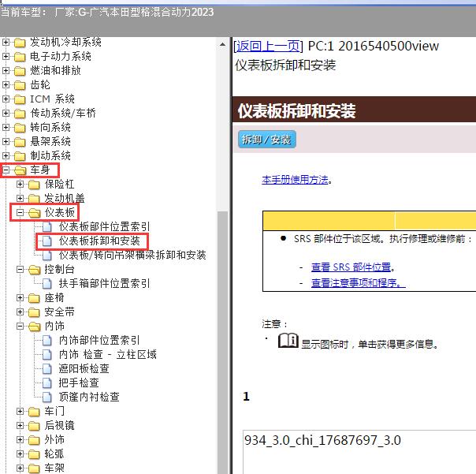Click page icon of 仪表板部件位置索引
This screenshot has height=474, width=476.
(x=47, y=227)
